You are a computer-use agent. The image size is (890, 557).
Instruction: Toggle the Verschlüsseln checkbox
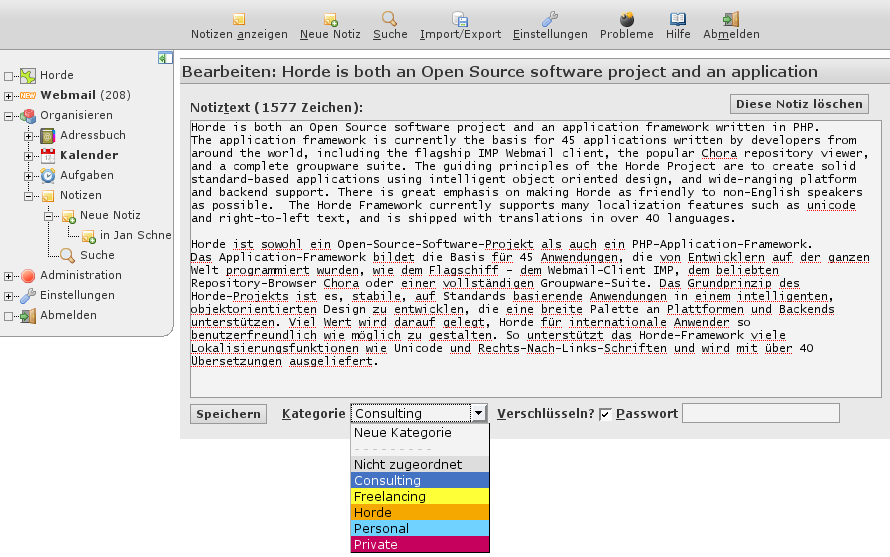[605, 414]
